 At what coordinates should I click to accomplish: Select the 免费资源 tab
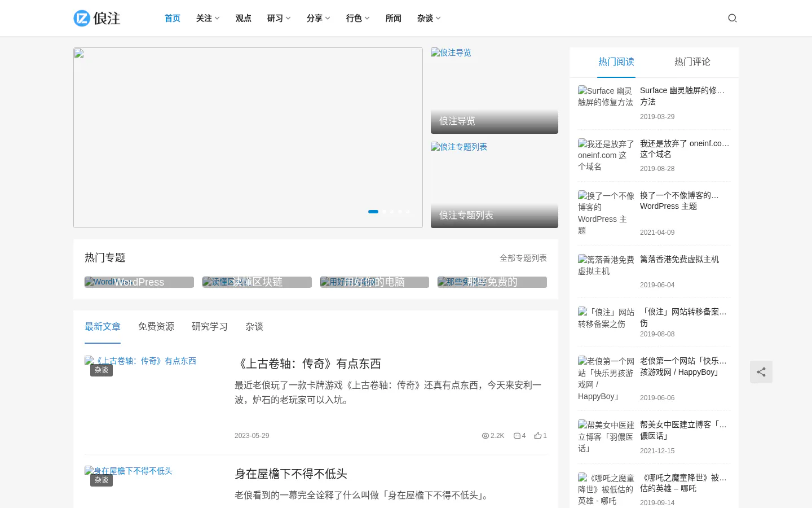156,327
